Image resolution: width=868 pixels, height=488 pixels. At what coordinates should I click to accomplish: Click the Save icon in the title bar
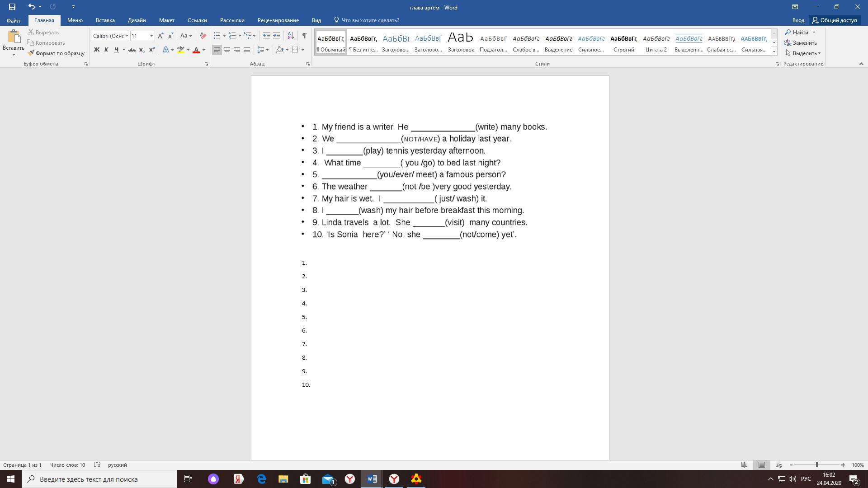[12, 7]
